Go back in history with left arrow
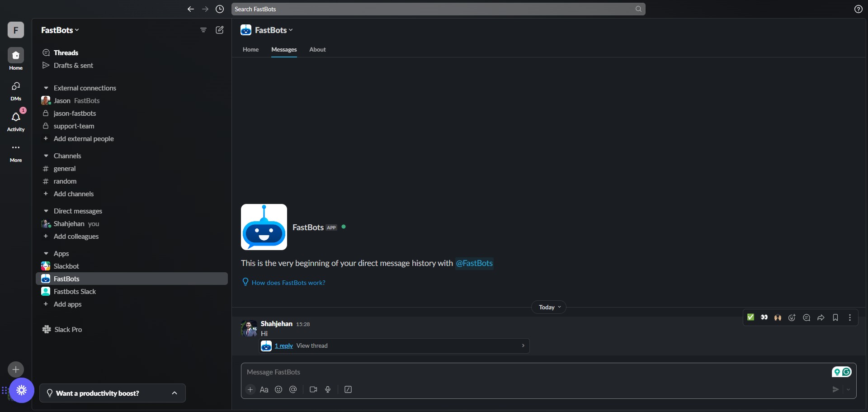868x412 pixels. point(191,9)
